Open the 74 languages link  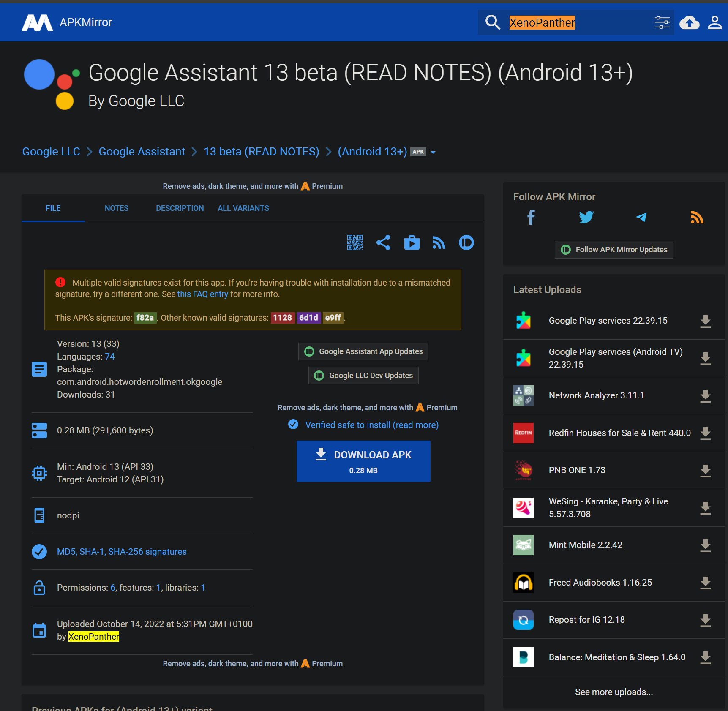pos(110,357)
